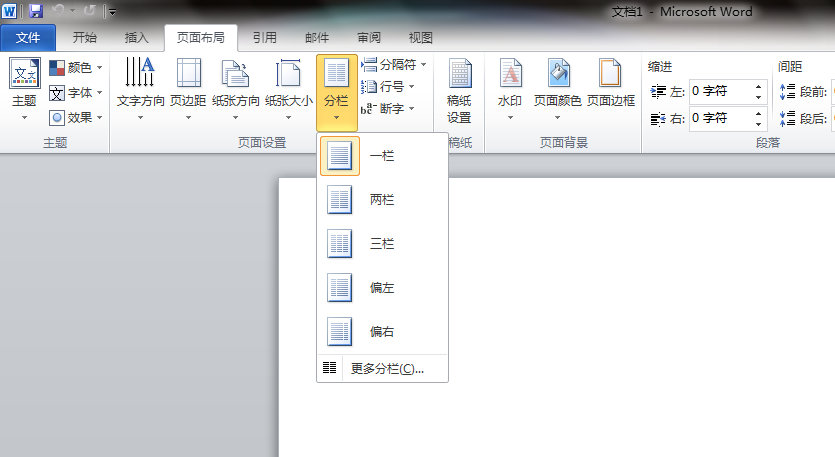Decrease right indent with down stepper
The height and width of the screenshot is (457, 835).
click(758, 124)
